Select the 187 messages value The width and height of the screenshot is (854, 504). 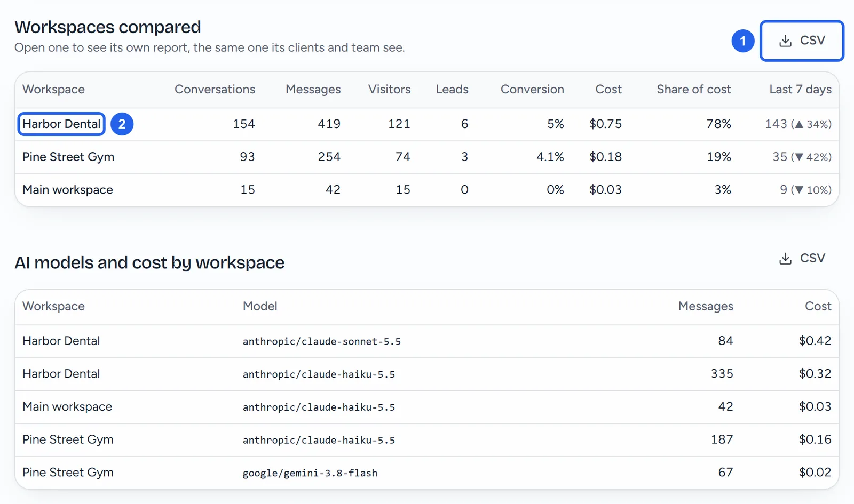click(x=722, y=439)
